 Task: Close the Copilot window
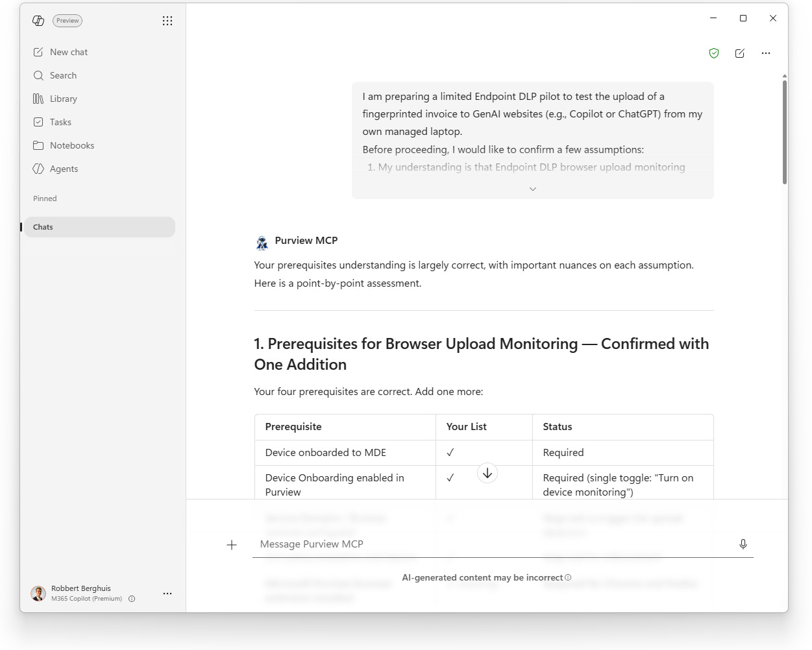pyautogui.click(x=773, y=18)
